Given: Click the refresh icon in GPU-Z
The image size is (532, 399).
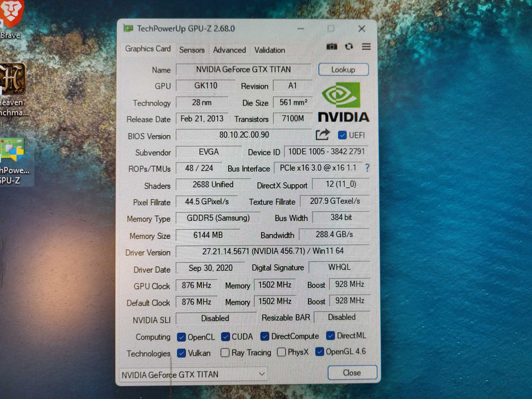Looking at the screenshot, I should point(349,47).
